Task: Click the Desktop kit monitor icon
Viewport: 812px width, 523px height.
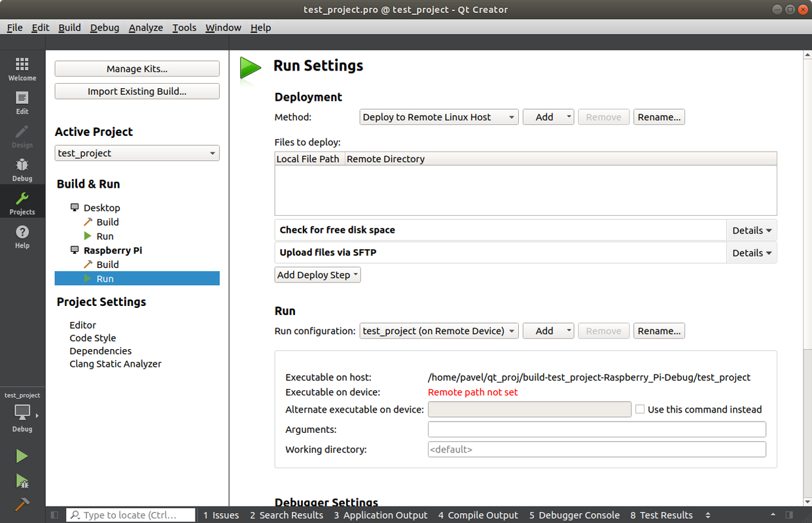Action: [x=75, y=207]
